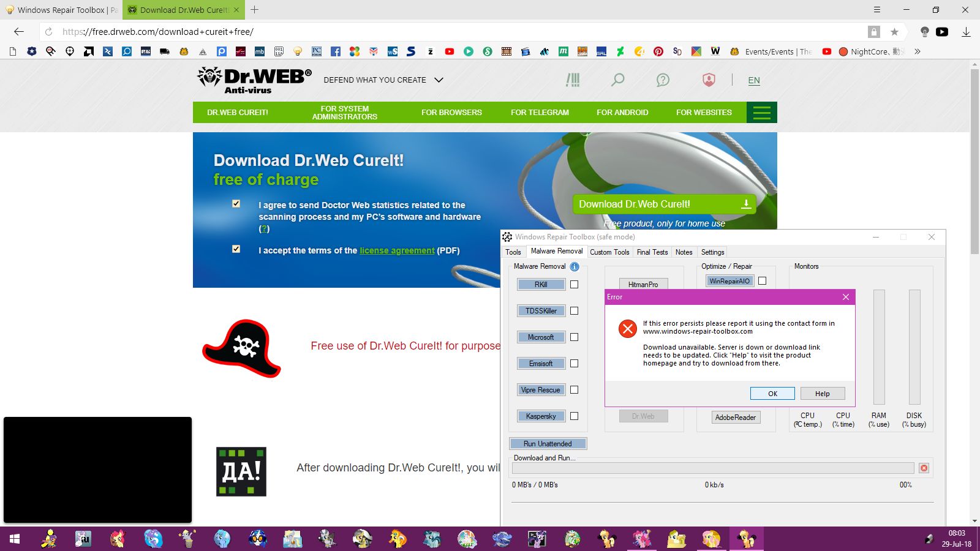Click the DISK busy monitor bar
The width and height of the screenshot is (980, 551).
tap(914, 347)
